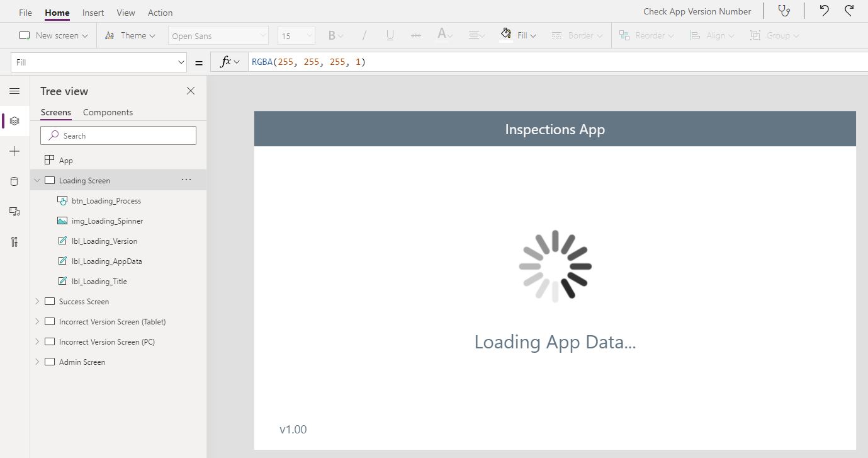Viewport: 868px width, 458px height.
Task: Switch to the Components tab
Action: point(108,112)
